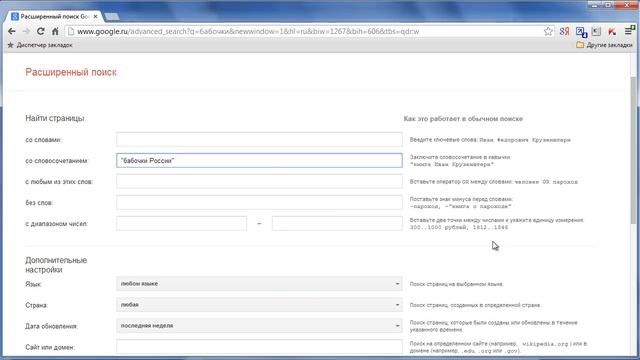The height and width of the screenshot is (360, 640).
Task: Click the 'Сайт или домен' input field
Action: tap(259, 347)
